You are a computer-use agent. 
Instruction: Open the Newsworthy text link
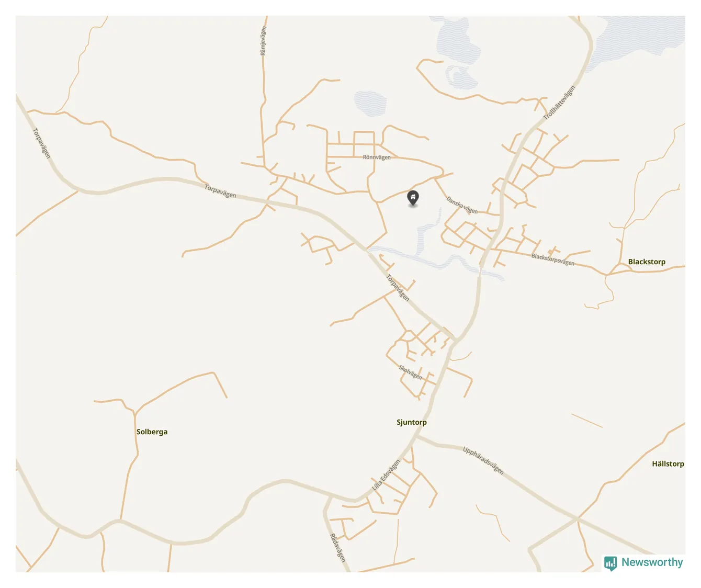(652, 562)
